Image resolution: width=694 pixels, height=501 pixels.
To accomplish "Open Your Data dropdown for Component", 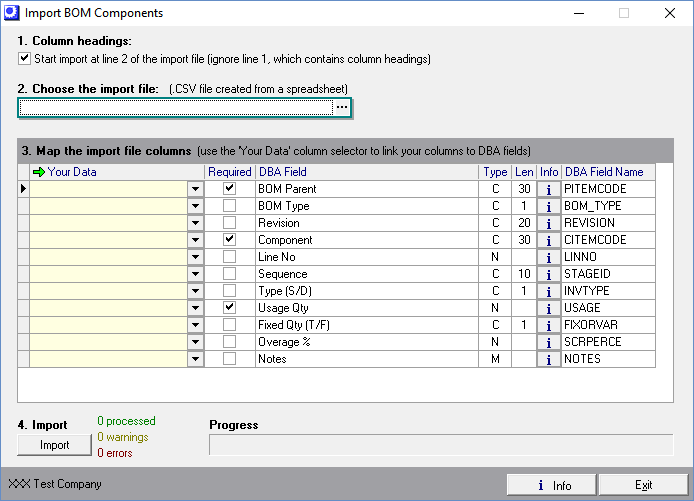I will (195, 240).
